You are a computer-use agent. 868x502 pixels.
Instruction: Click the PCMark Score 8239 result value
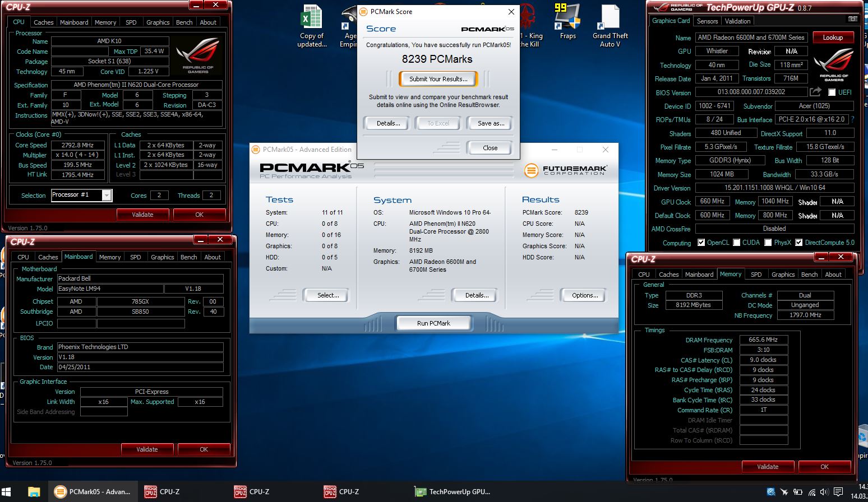click(x=581, y=212)
